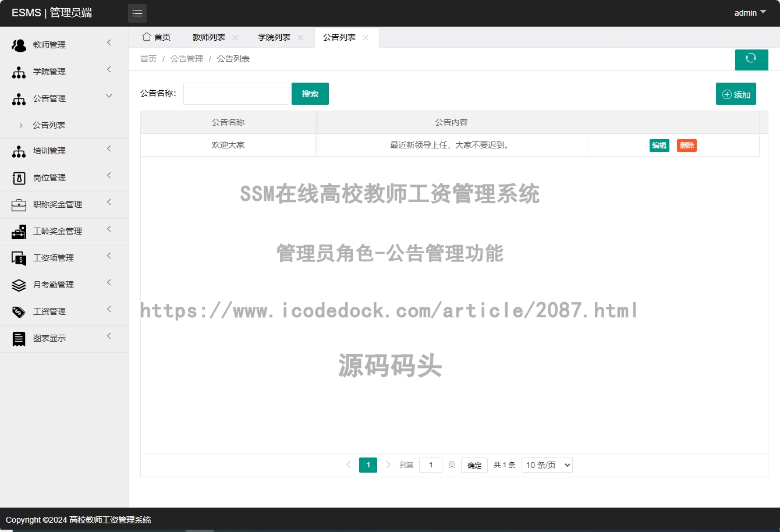Screen dimensions: 780x532
Task: Click the 公告管理 hierarchy icon
Action: click(19, 99)
